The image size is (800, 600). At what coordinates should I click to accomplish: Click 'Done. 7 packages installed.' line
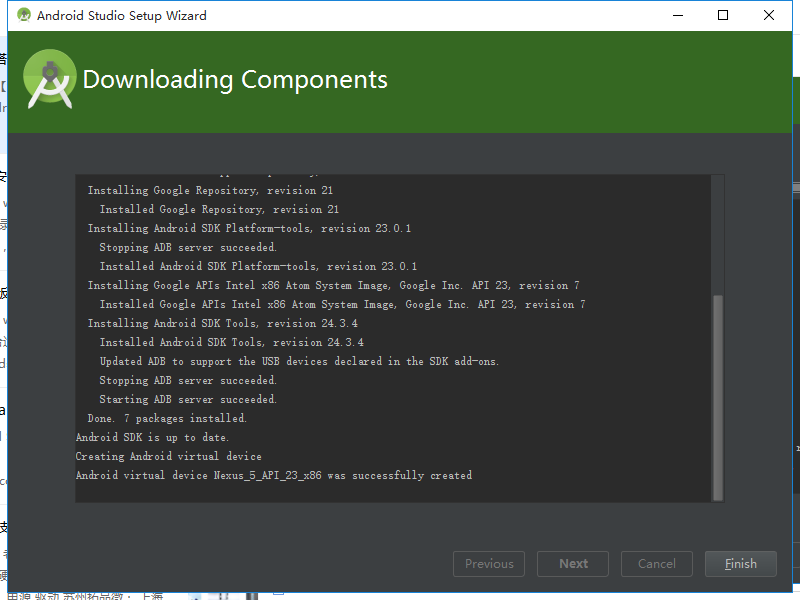(x=167, y=418)
